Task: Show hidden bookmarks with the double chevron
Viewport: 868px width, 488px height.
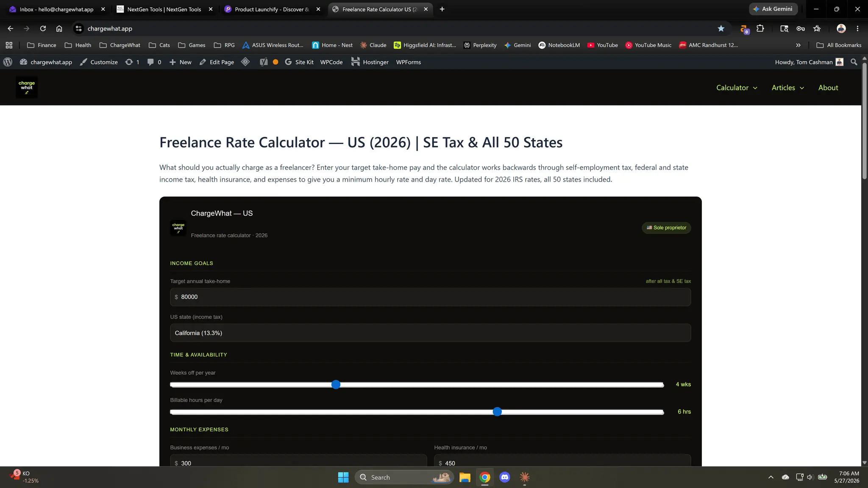Action: coord(798,45)
